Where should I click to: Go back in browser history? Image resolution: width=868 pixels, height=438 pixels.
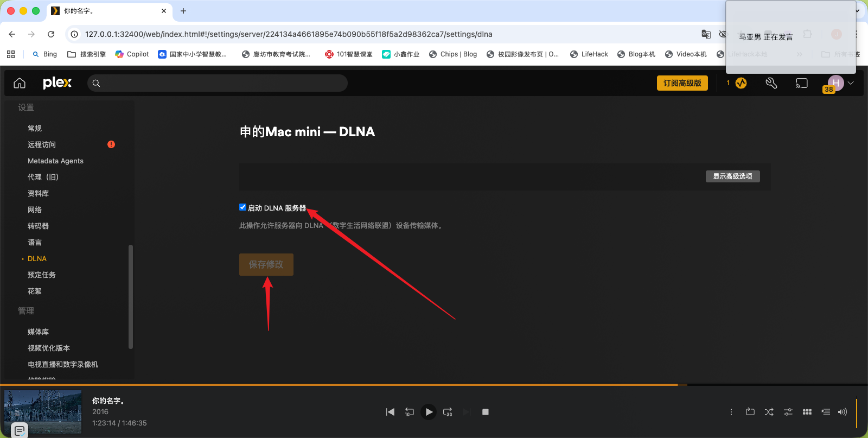coord(12,34)
